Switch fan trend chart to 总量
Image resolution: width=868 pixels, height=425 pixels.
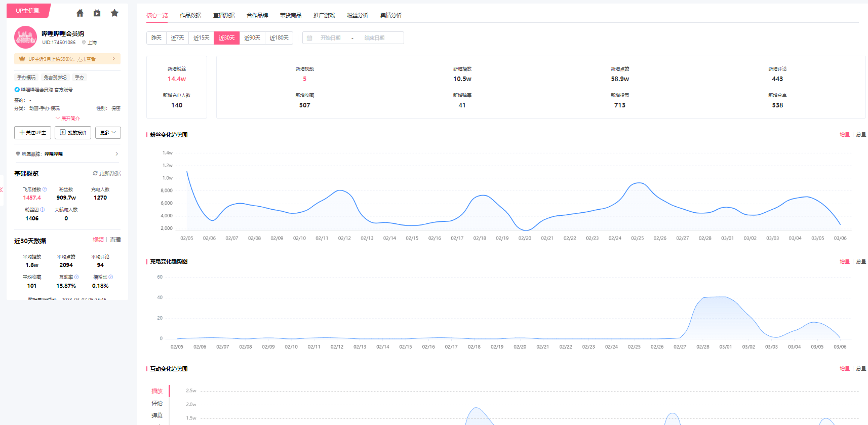pyautogui.click(x=861, y=135)
